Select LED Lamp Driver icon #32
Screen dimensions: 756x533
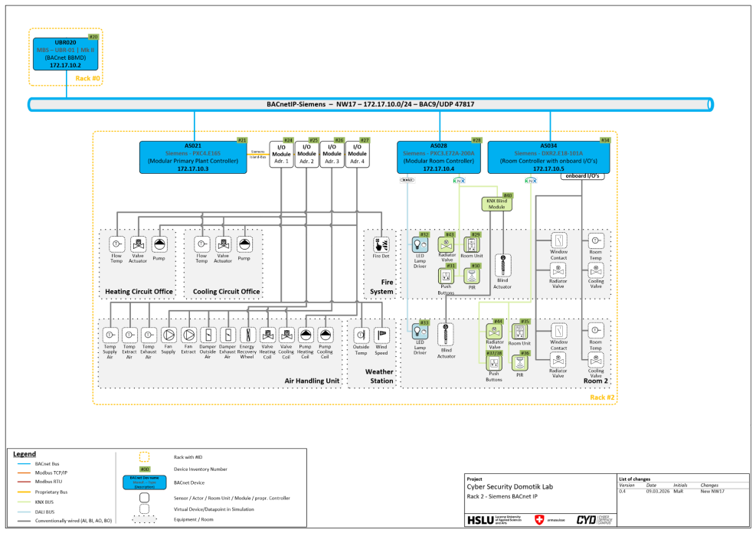coord(420,244)
